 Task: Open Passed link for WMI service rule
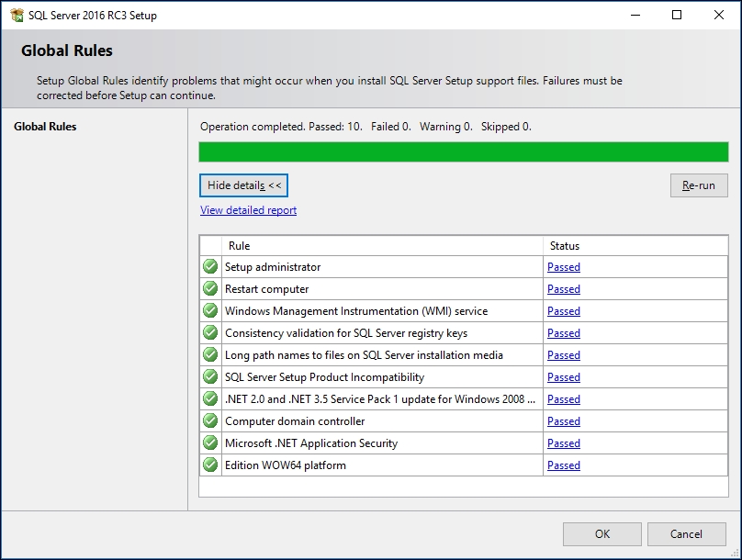pos(564,310)
